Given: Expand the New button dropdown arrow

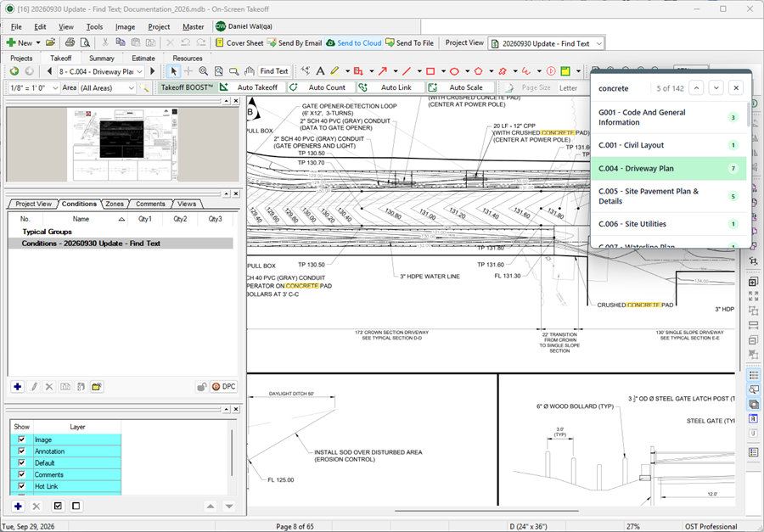Looking at the screenshot, I should click(x=38, y=43).
